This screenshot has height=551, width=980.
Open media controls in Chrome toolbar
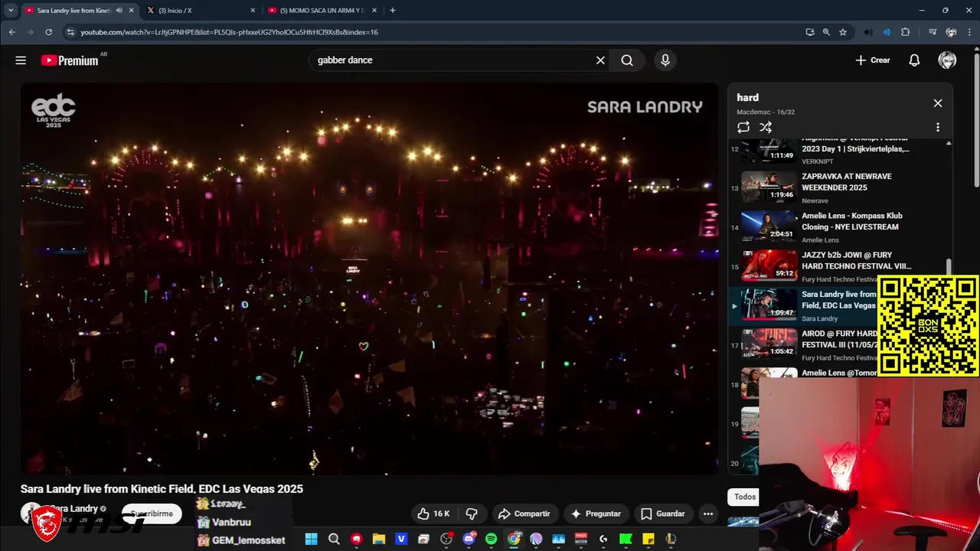point(932,32)
